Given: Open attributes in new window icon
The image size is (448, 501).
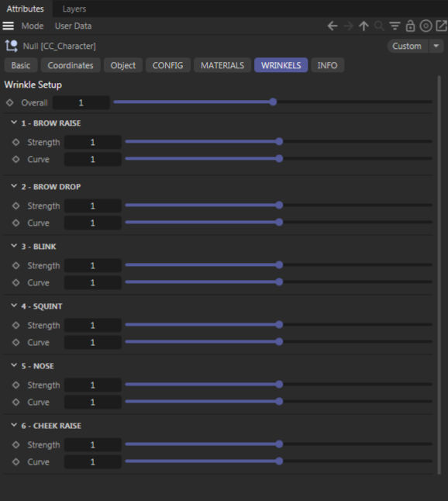Looking at the screenshot, I should pos(442,26).
